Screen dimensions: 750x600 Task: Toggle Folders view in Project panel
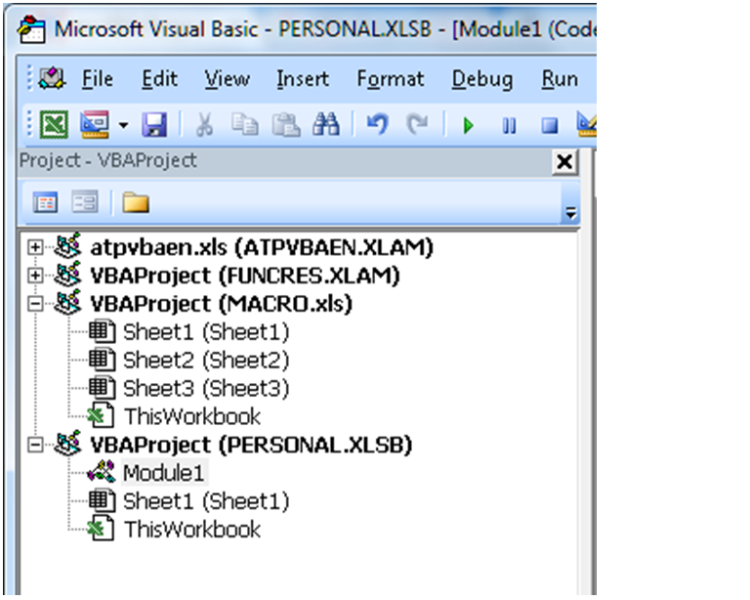(x=135, y=203)
